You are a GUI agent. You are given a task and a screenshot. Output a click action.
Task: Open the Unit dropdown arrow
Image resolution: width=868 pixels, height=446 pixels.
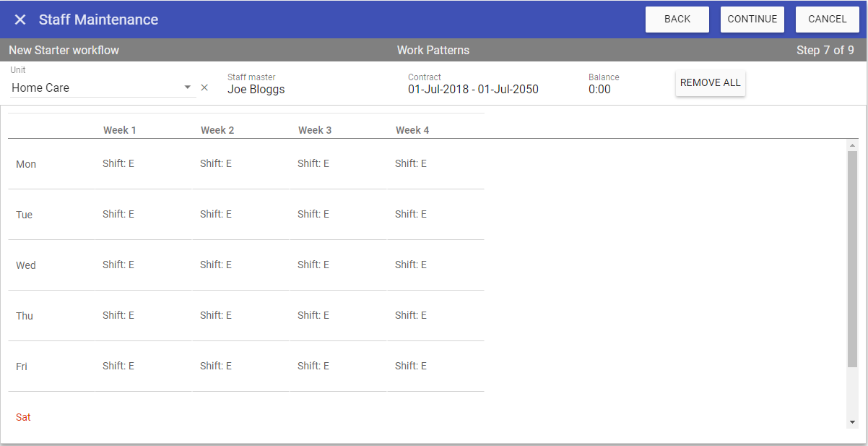pyautogui.click(x=188, y=87)
